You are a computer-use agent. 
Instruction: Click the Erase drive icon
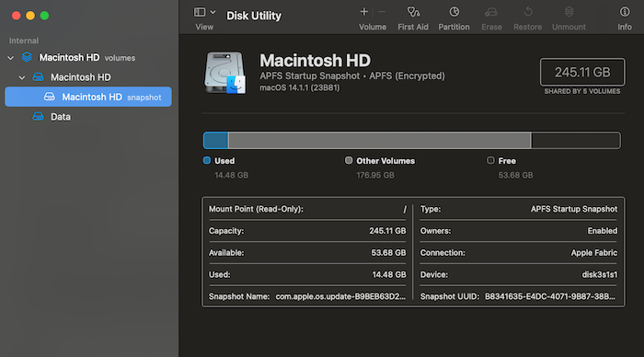point(491,12)
